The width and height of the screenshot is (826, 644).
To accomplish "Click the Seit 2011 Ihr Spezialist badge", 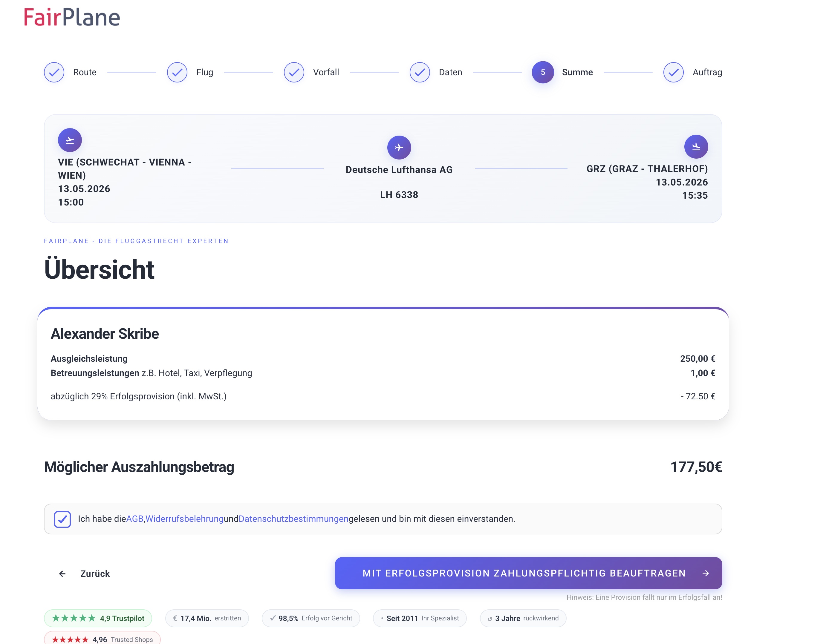I will coord(420,618).
